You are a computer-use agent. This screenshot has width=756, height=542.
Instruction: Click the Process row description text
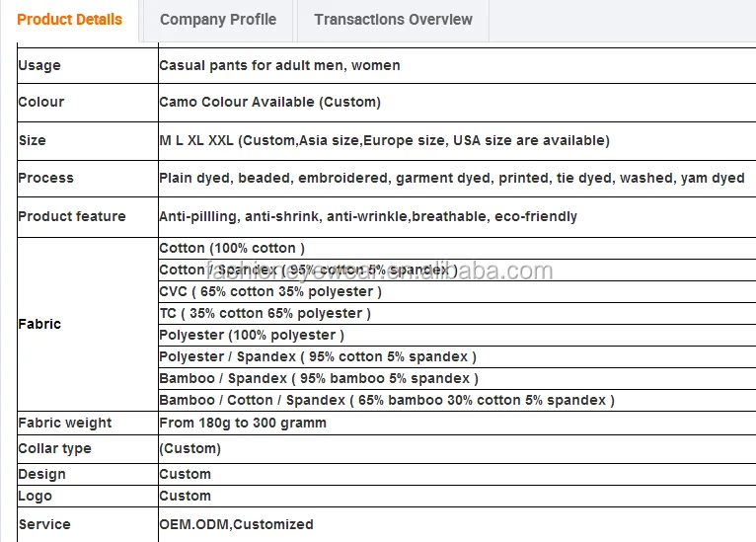pos(451,179)
